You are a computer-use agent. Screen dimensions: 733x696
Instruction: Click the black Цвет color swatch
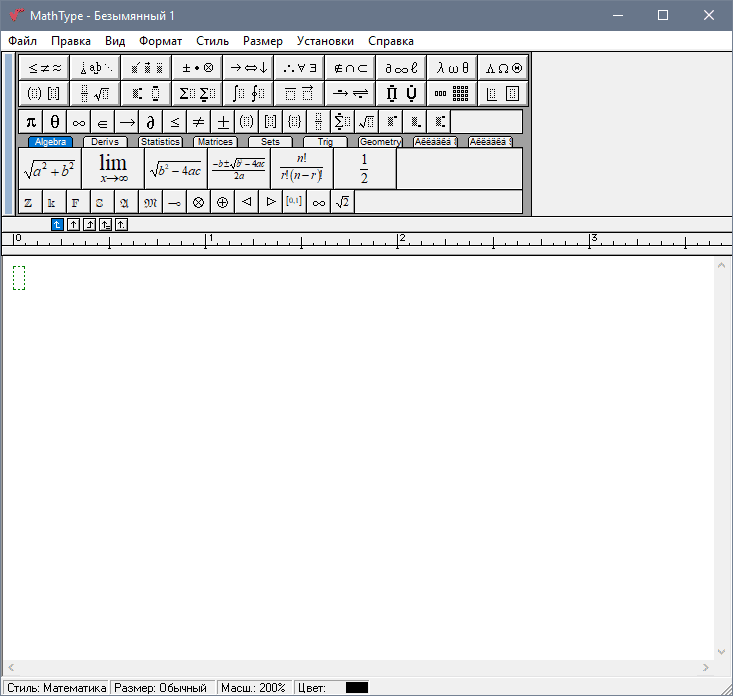tap(357, 688)
